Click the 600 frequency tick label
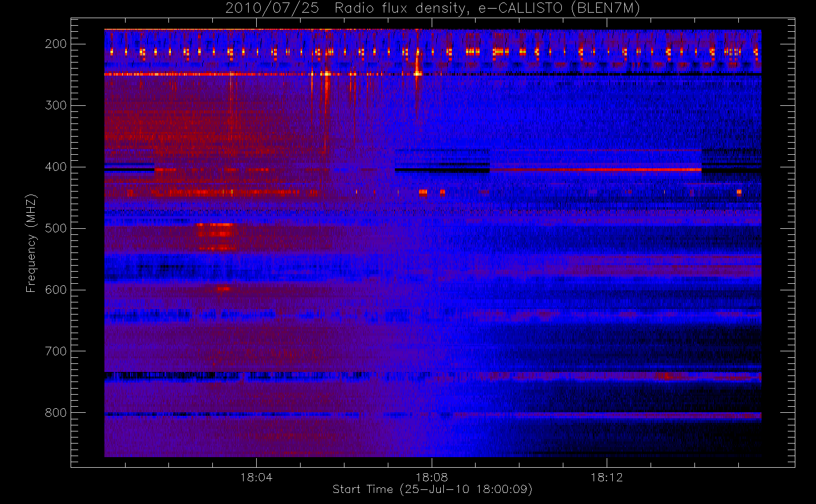The image size is (816, 504). click(56, 290)
